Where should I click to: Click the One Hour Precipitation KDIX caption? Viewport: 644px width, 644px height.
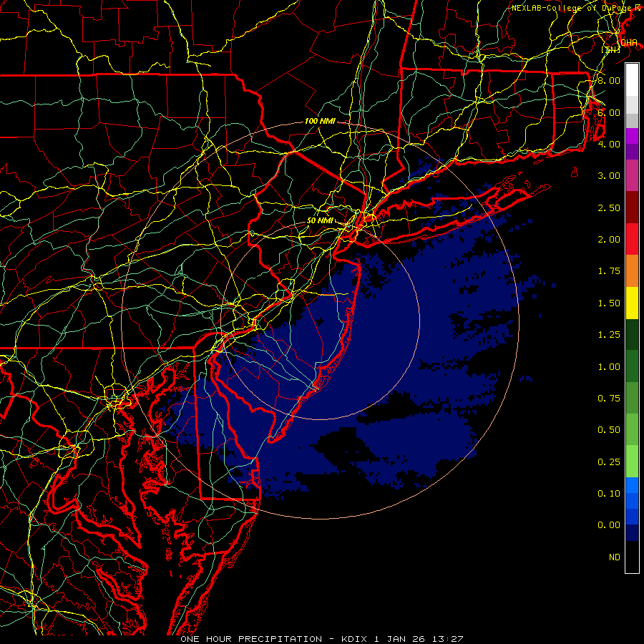click(321, 639)
